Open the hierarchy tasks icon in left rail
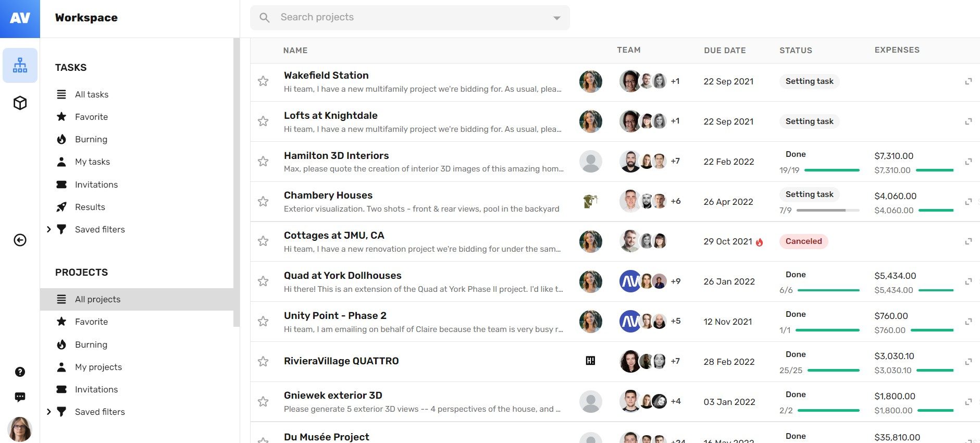Screen dimensions: 980x443 click(x=20, y=65)
